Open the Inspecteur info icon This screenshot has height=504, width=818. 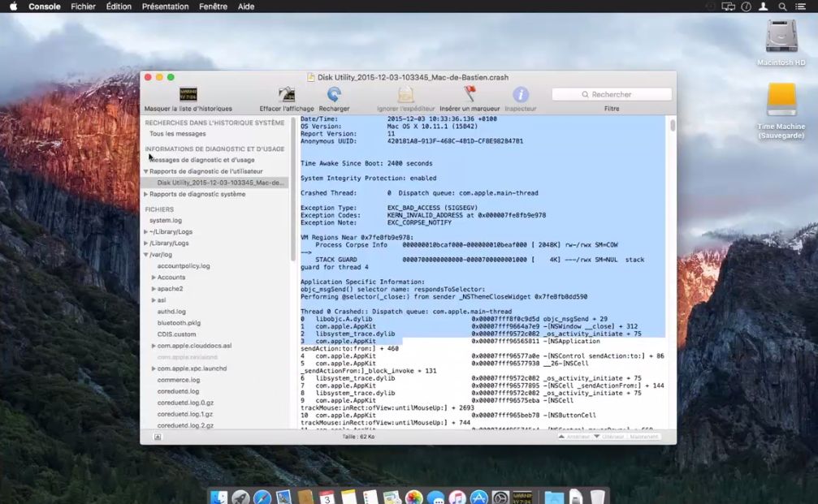(x=520, y=94)
